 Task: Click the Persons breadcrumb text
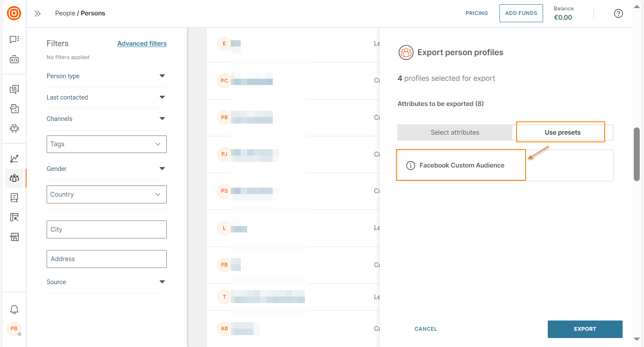coord(93,13)
